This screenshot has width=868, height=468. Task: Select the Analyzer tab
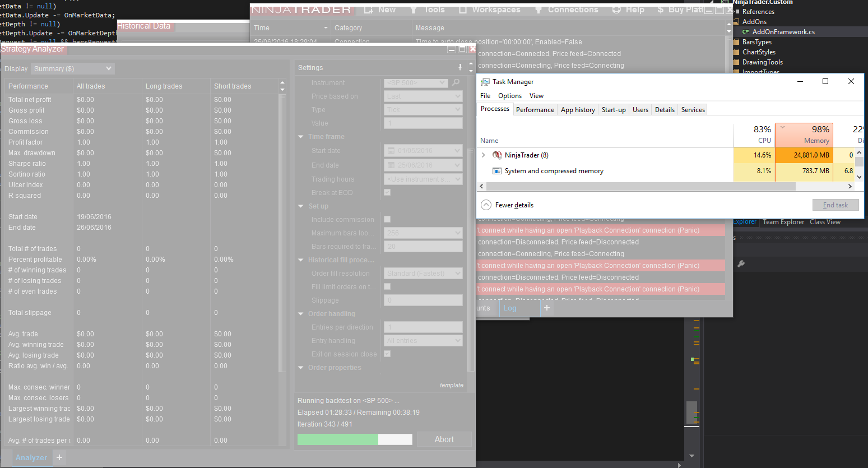31,457
